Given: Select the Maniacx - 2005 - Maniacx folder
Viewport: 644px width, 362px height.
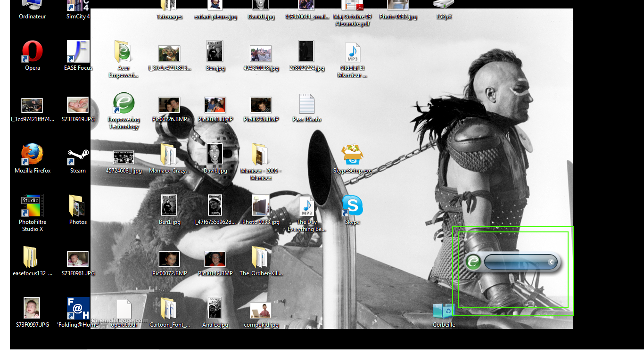Looking at the screenshot, I should (x=261, y=155).
